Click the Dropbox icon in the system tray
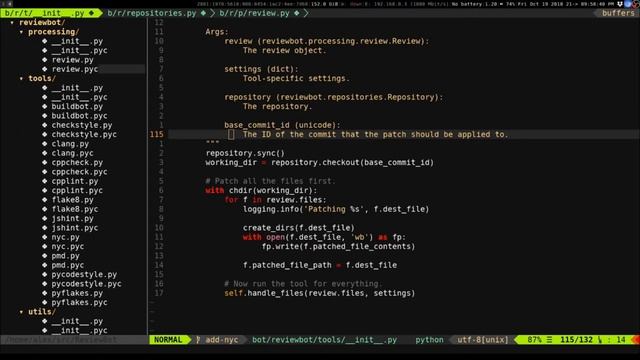The height and width of the screenshot is (360, 640). (x=620, y=4)
